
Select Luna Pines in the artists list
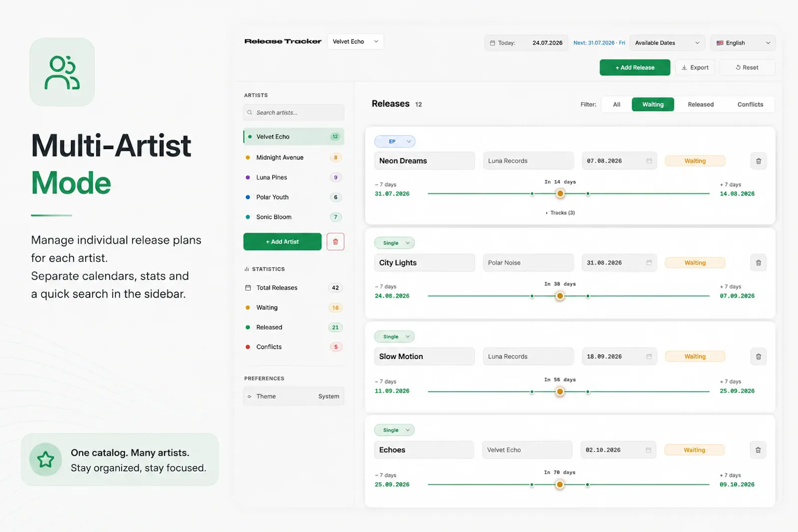coord(294,177)
